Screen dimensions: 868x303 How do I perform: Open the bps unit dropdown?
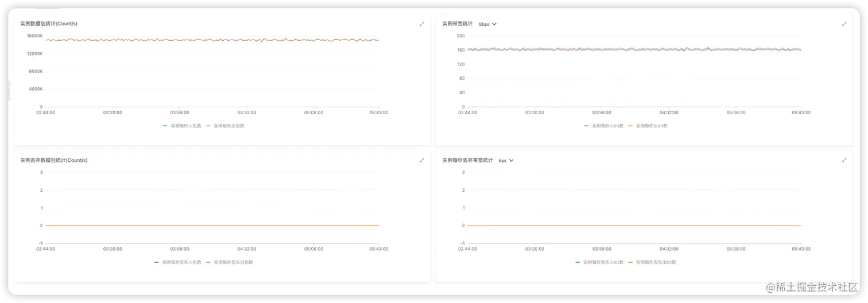[506, 161]
